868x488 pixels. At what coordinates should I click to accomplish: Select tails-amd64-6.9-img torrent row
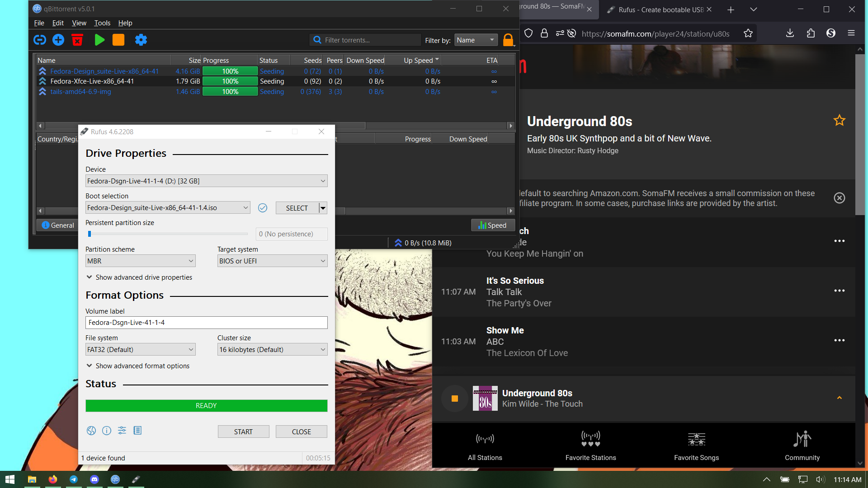[x=275, y=92]
